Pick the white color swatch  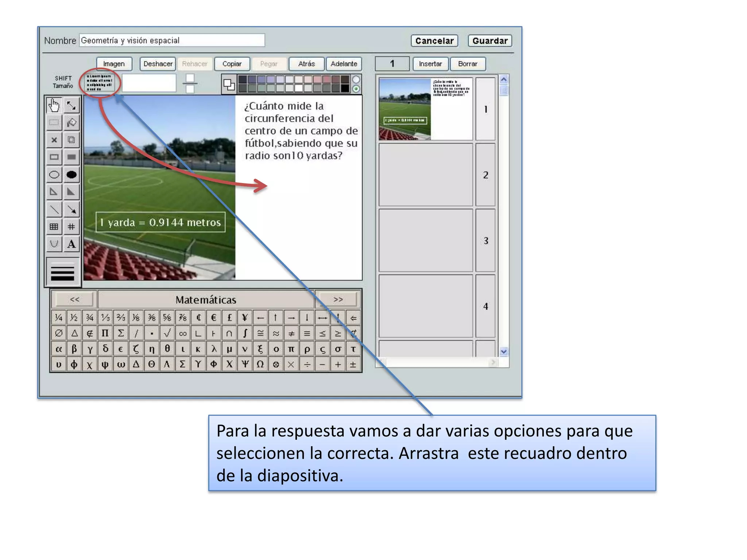coord(299,88)
